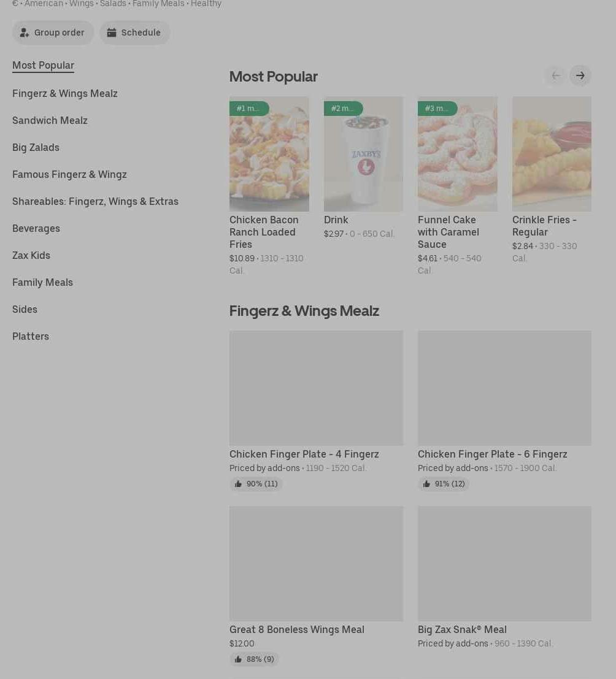Open Funnel Cake with Caramel Sauce
The image size is (616, 679).
449,232
